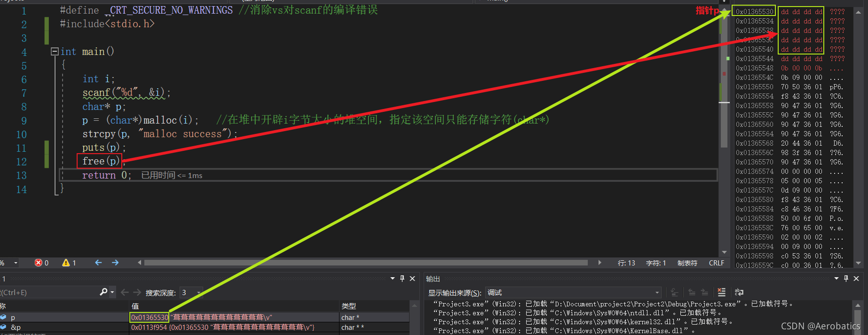Screen dimensions: 868x335
Task: Click the p variable cube icon
Action: (3, 317)
